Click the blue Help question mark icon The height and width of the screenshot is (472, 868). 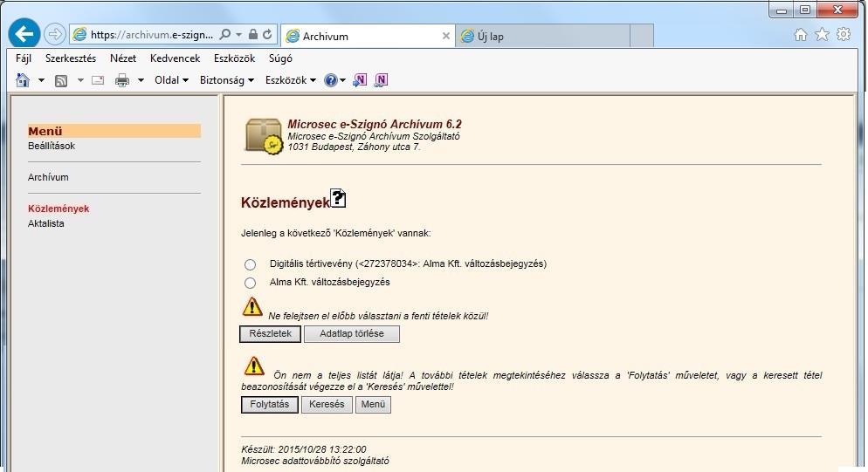pyautogui.click(x=330, y=80)
